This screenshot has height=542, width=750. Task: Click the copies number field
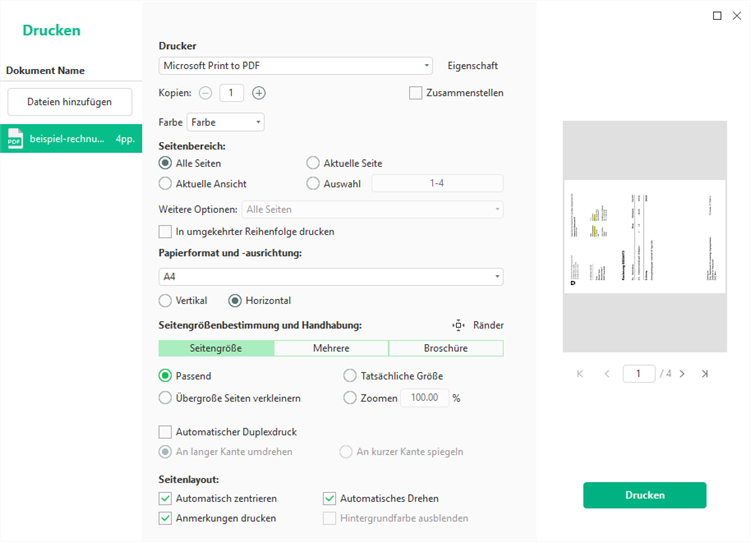coord(232,93)
